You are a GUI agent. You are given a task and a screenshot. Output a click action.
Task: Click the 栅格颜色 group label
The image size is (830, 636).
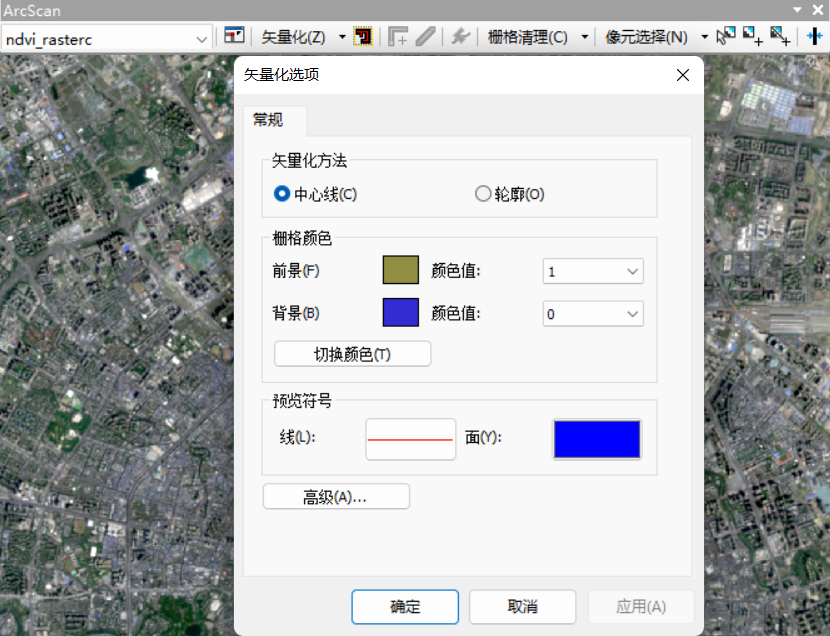pyautogui.click(x=302, y=239)
